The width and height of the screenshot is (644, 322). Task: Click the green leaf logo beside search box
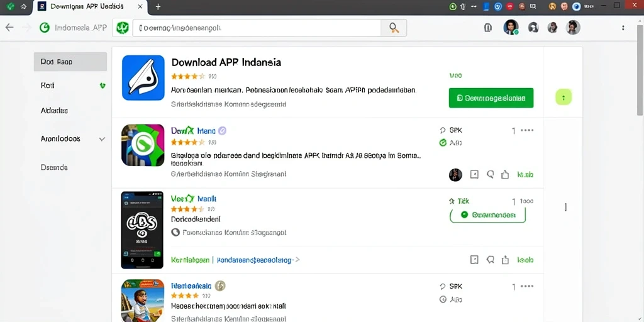point(122,28)
